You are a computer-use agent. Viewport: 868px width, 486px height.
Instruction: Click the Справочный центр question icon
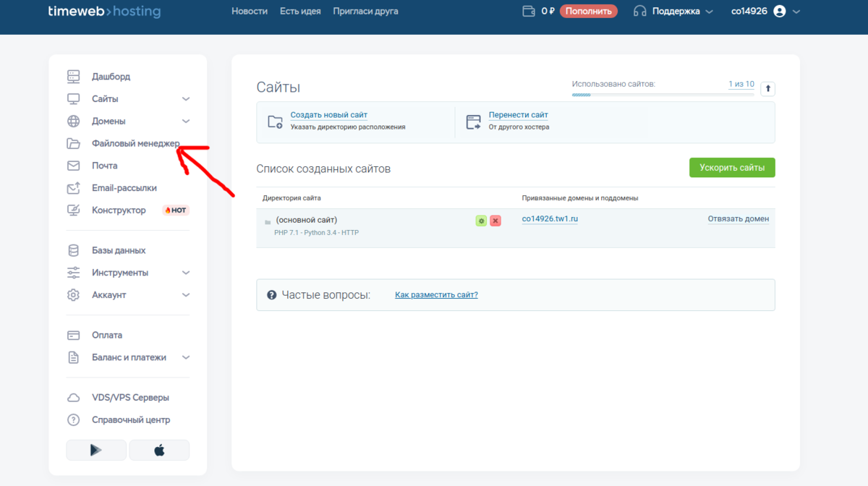(73, 420)
